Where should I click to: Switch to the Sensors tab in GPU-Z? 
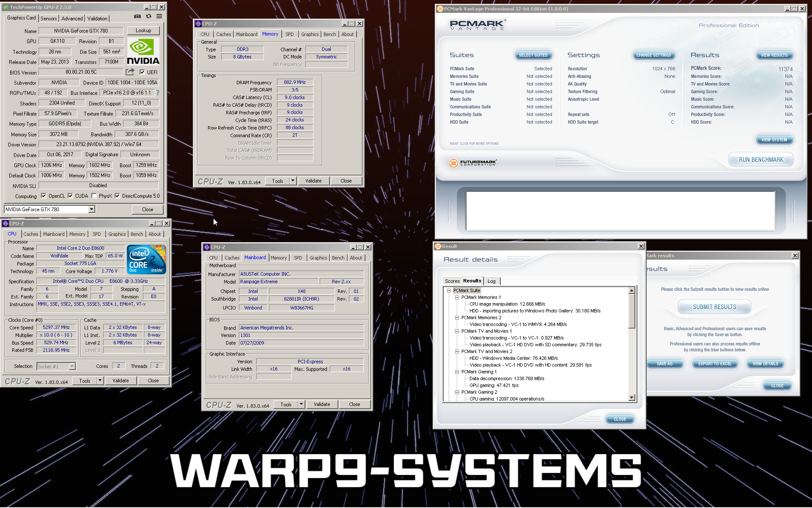pos(49,19)
